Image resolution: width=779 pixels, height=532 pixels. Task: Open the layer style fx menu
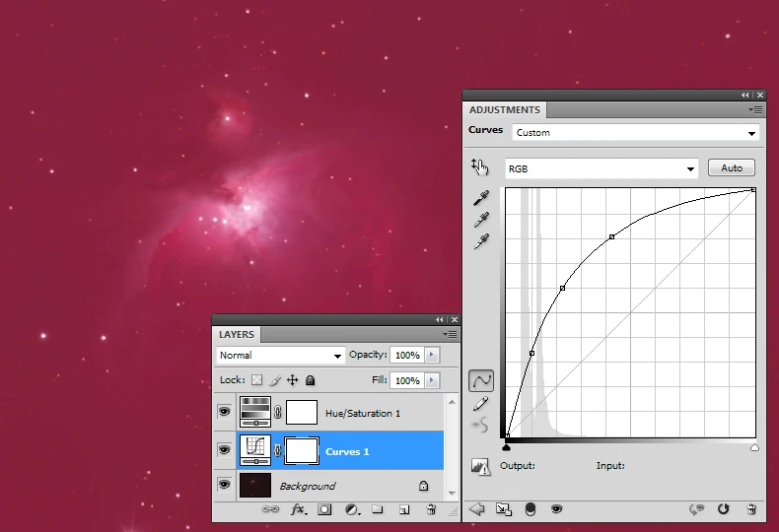click(x=298, y=509)
